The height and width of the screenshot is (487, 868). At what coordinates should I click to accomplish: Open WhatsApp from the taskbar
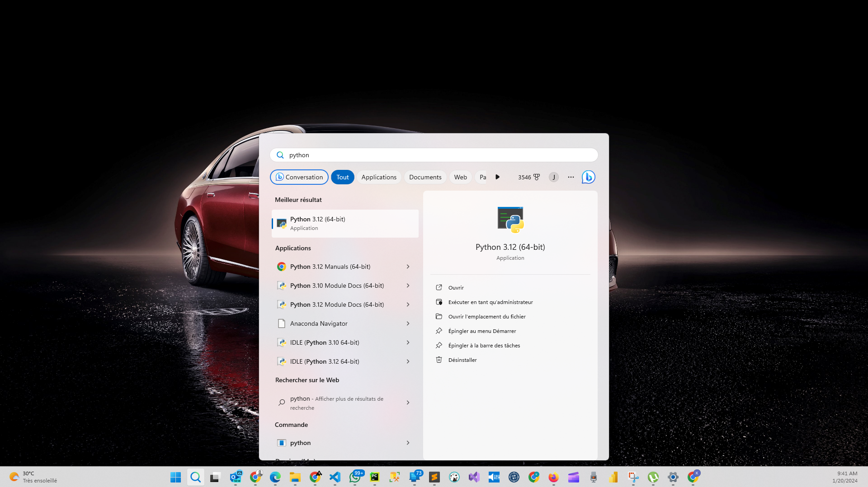click(355, 477)
